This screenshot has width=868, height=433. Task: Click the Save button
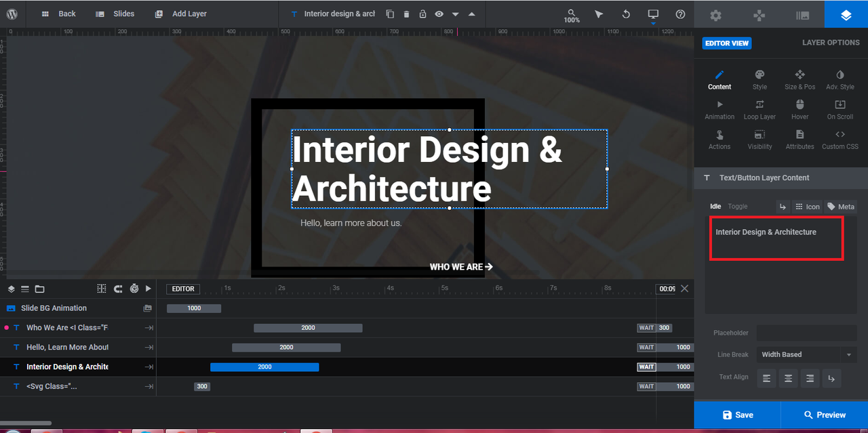coord(737,415)
